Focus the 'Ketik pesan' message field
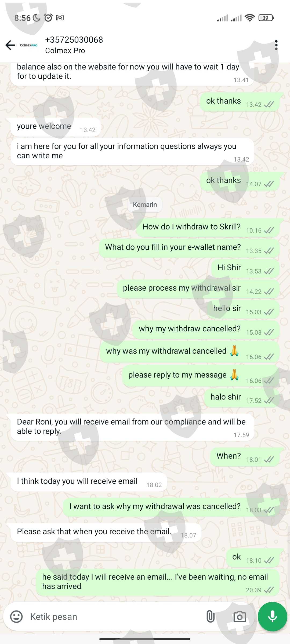The height and width of the screenshot is (644, 290). [x=113, y=616]
